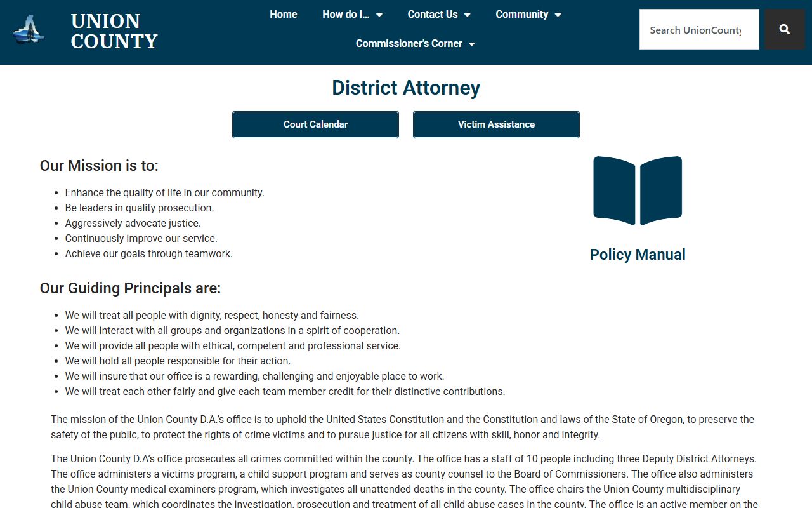Viewport: 812px width, 508px height.
Task: Click the UNION COUNTY site title
Action: click(x=114, y=31)
